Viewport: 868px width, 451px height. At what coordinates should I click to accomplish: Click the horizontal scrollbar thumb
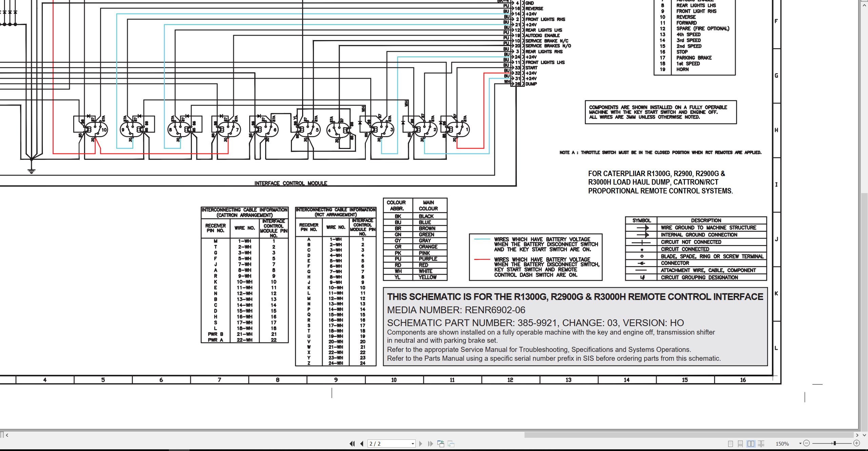(688, 435)
